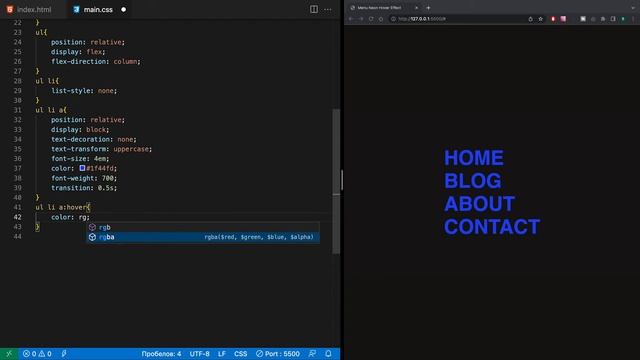Open the dim extension icon left of the puzzle

click(593, 19)
